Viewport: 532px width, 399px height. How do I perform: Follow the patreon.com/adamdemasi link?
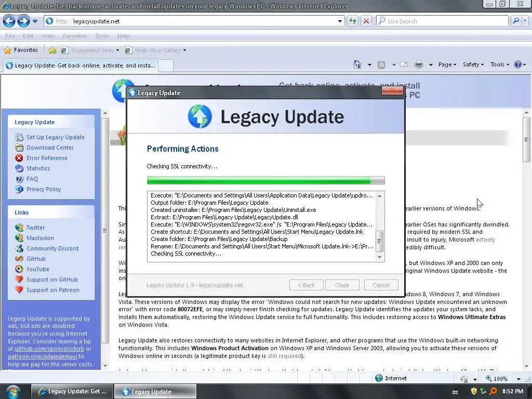(x=43, y=356)
